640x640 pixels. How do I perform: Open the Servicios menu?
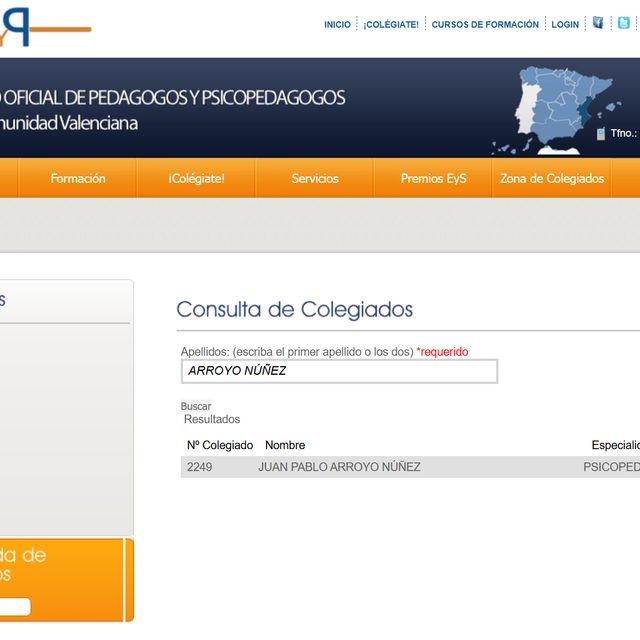[315, 178]
